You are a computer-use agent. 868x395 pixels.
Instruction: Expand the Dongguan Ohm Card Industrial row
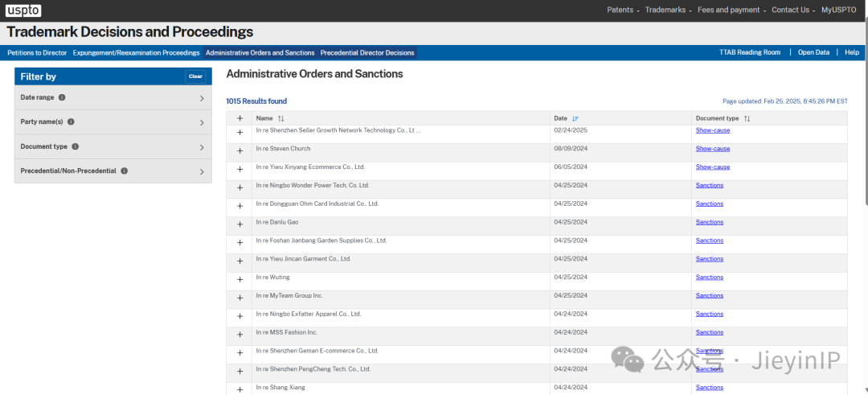point(240,206)
